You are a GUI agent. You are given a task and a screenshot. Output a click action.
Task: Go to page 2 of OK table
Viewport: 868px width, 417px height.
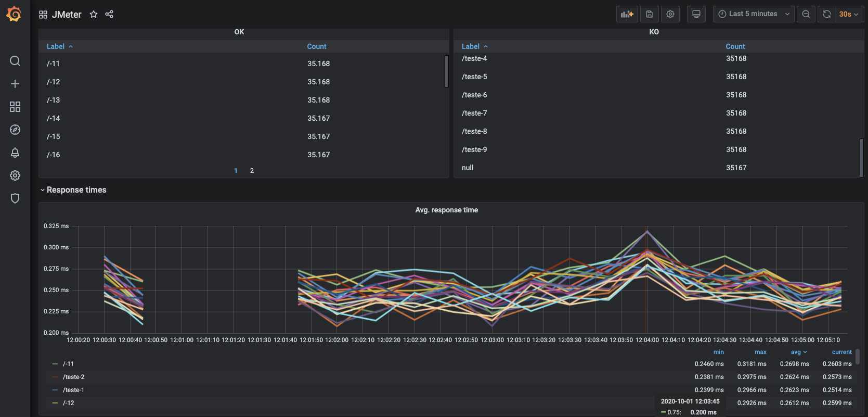point(252,171)
